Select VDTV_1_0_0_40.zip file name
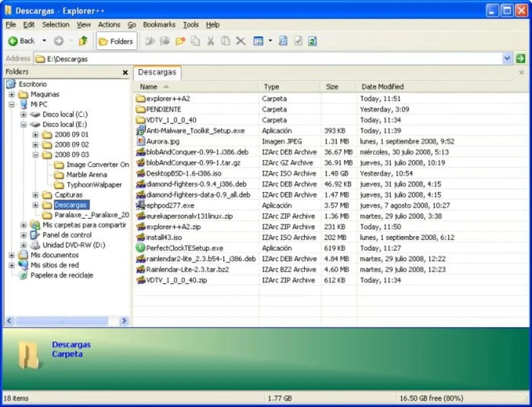This screenshot has width=532, height=407. [x=176, y=280]
